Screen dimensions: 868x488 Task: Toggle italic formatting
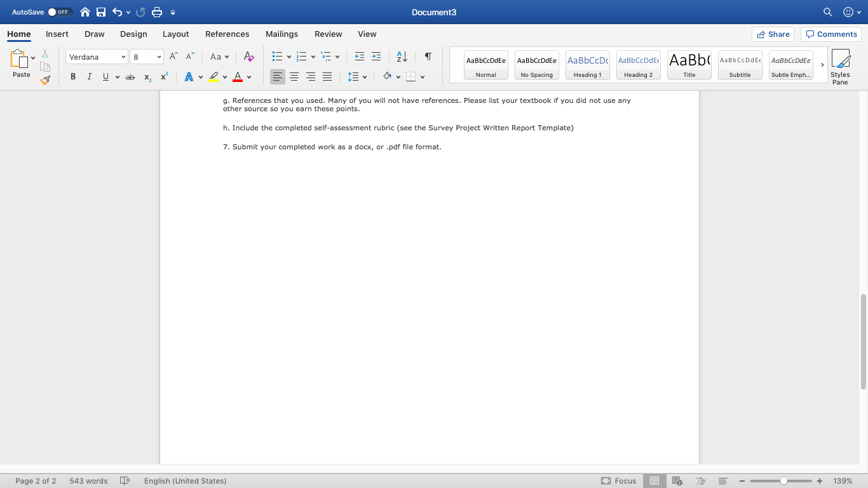click(x=89, y=77)
